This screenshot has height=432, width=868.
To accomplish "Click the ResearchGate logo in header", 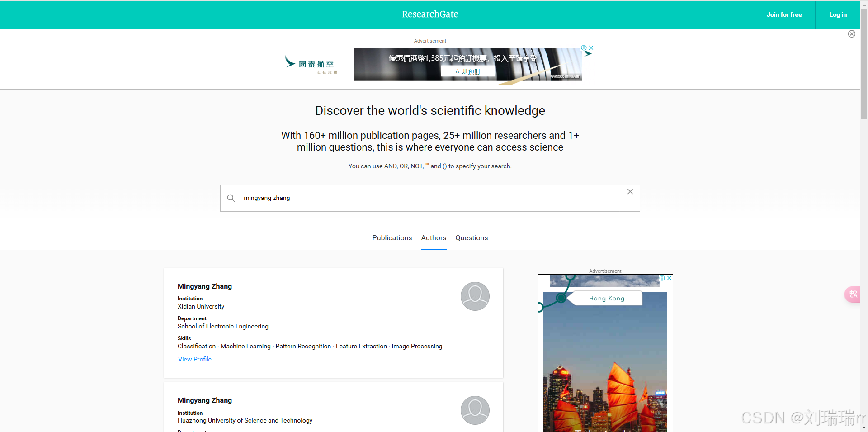I will (430, 14).
